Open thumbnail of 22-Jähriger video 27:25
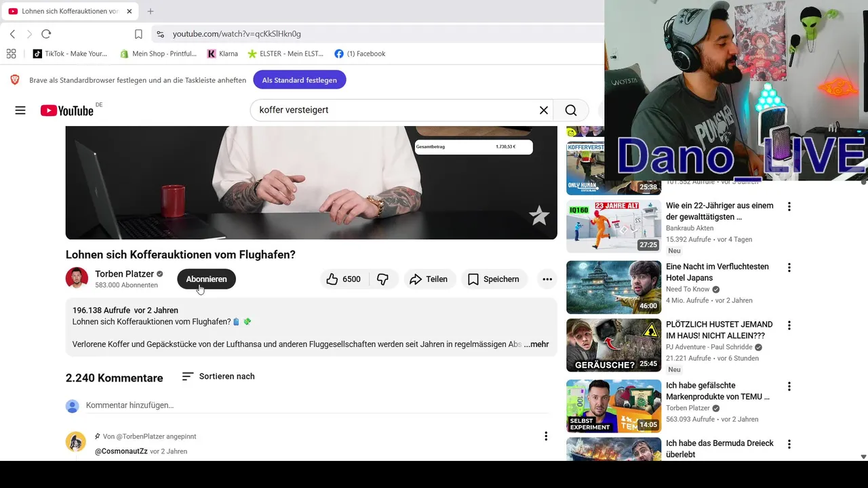868x488 pixels. [614, 226]
